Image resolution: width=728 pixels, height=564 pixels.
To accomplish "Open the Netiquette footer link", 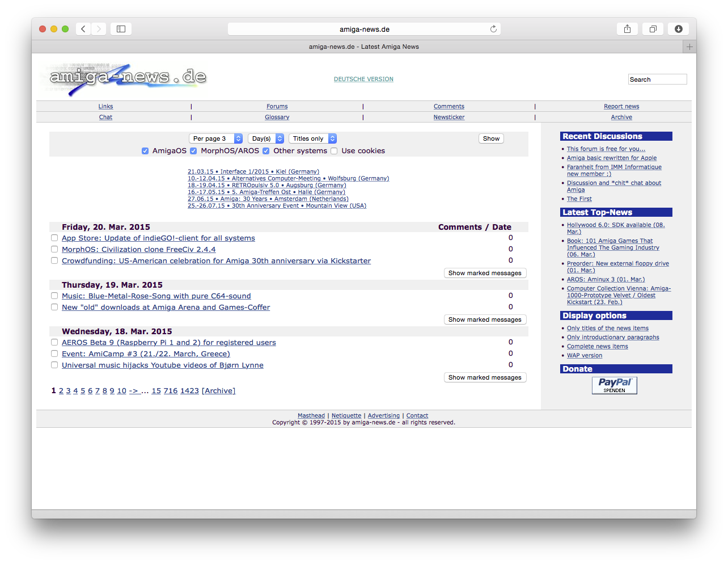I will tap(346, 416).
